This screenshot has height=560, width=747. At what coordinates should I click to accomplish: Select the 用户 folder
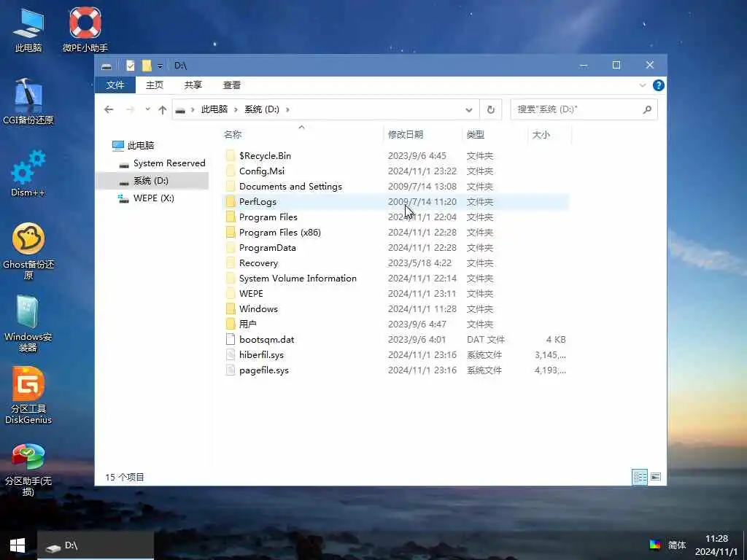248,324
